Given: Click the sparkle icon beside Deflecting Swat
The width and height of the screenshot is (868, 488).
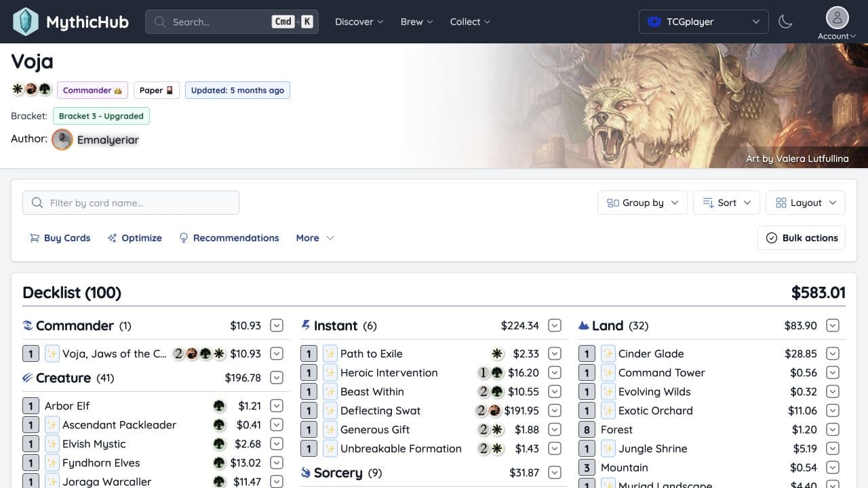Looking at the screenshot, I should [330, 411].
